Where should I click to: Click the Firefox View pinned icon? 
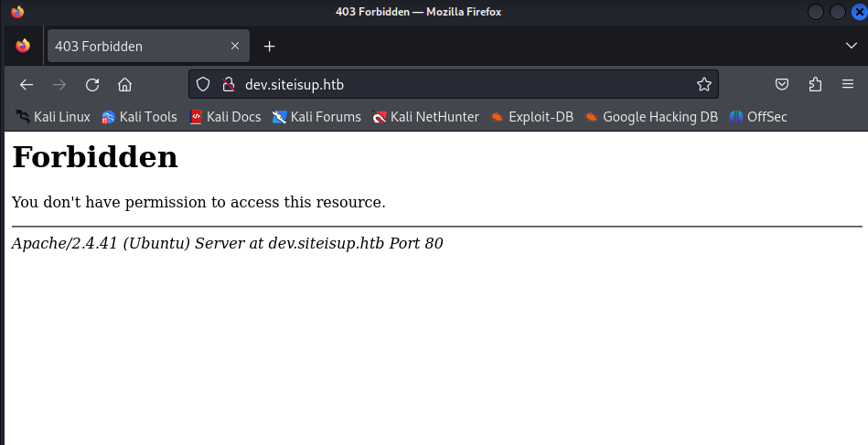[23, 46]
